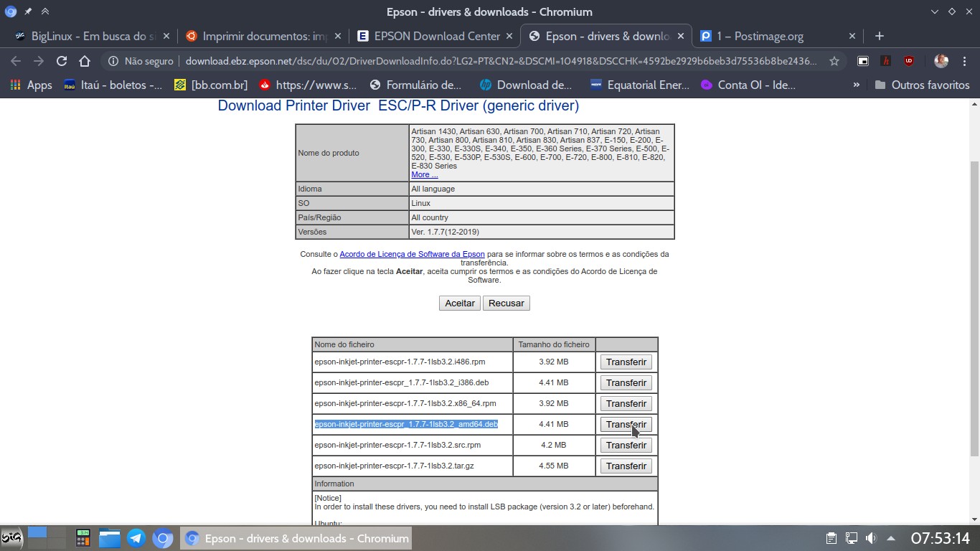Transferir the _amd64.deb file
The width and height of the screenshot is (980, 551).
tap(626, 424)
